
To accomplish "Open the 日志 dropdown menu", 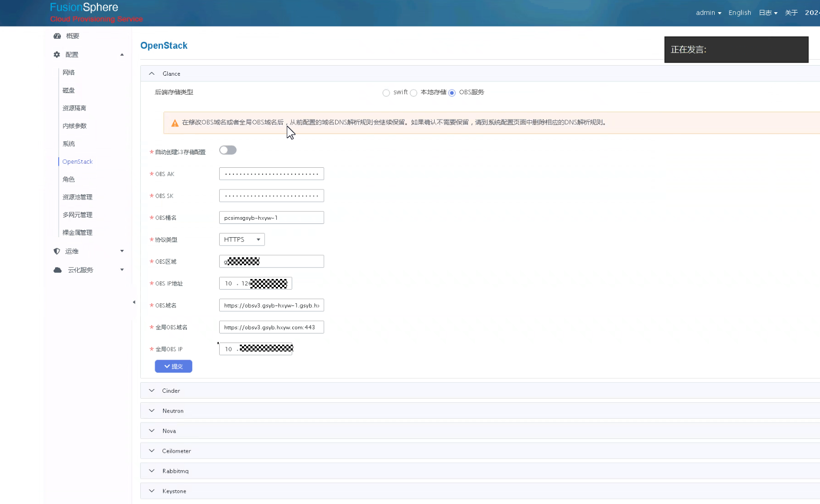I will point(768,13).
